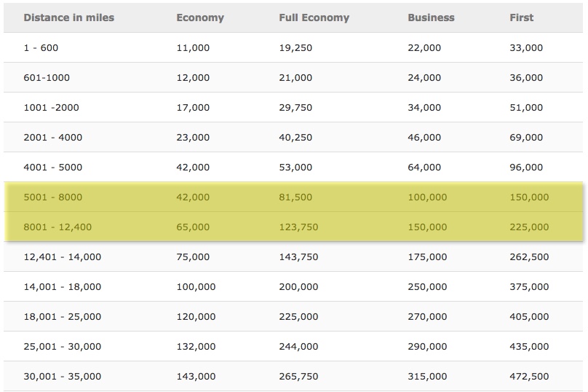Click the 12,401 - 14,000 distance cell
Image resolution: width=588 pixels, height=392 pixels.
point(63,256)
